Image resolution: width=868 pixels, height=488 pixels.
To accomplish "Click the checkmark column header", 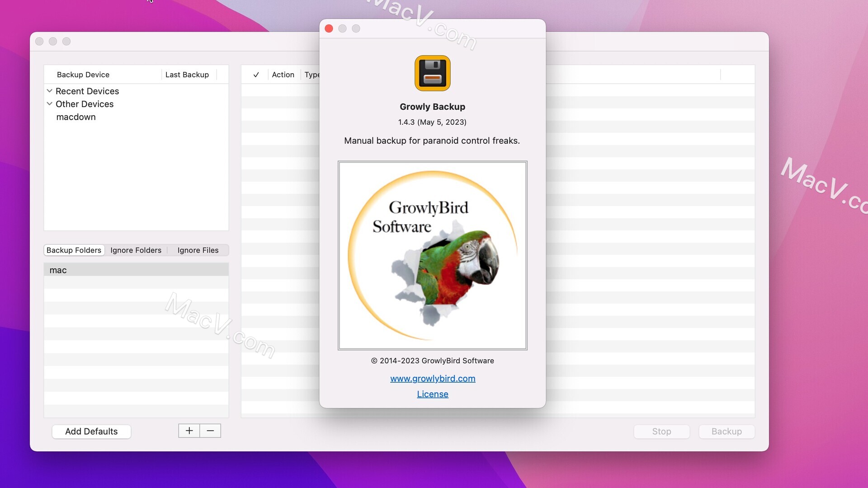I will (x=256, y=75).
